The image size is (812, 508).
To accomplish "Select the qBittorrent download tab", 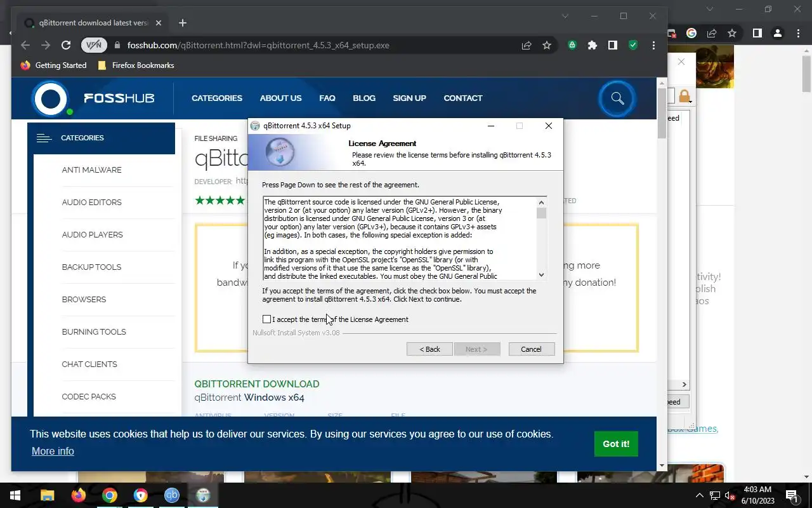I will coord(93,23).
